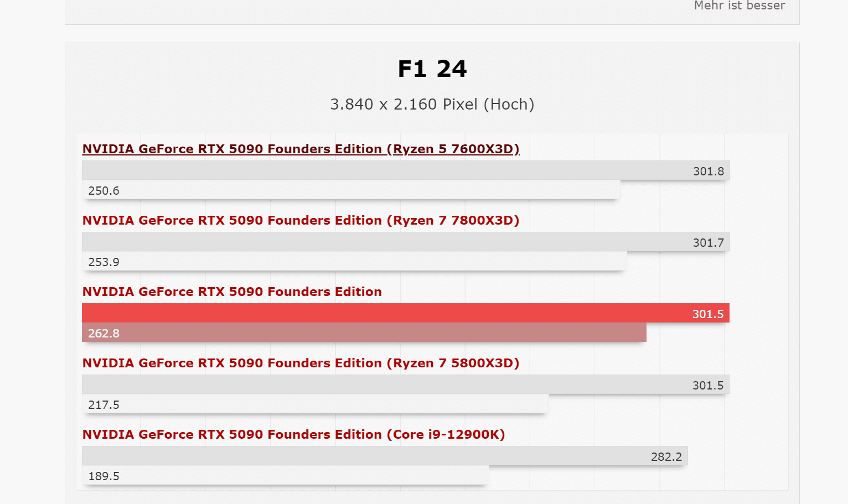Open the RTX 5090 Ryzen 7 5800X3D link

(x=301, y=363)
